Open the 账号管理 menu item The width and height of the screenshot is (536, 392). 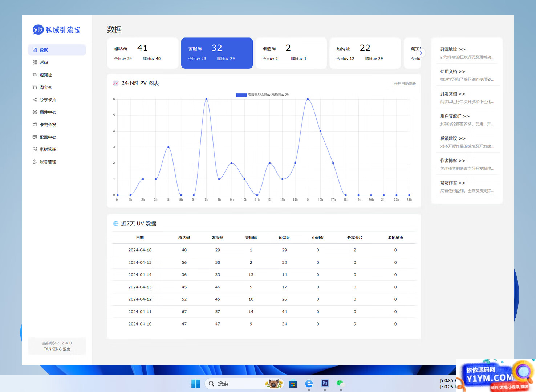[57, 162]
